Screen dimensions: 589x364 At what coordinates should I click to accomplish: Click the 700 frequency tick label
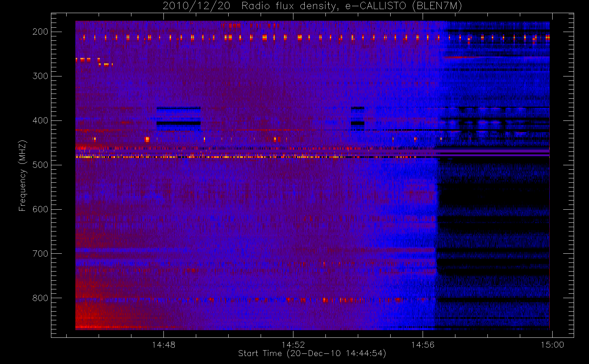click(40, 254)
